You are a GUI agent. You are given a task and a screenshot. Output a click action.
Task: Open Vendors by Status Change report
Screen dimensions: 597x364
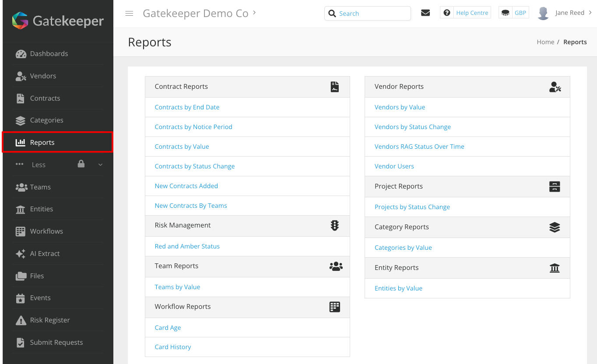[x=413, y=127]
